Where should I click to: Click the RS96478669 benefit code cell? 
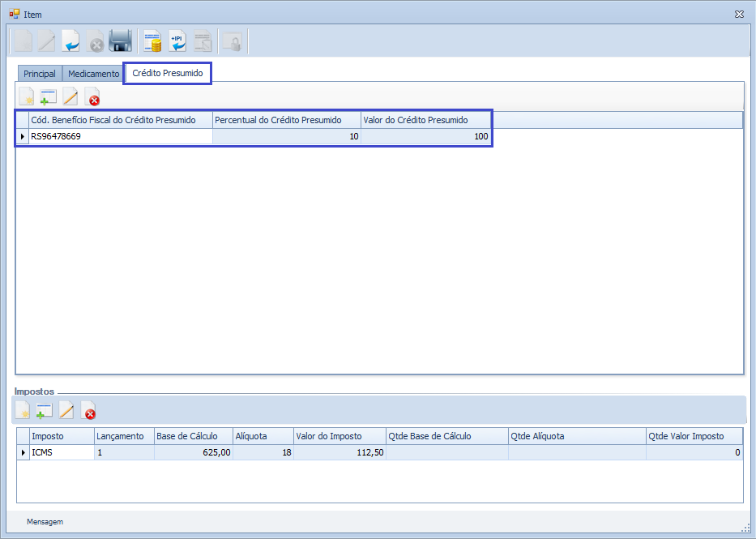click(120, 137)
